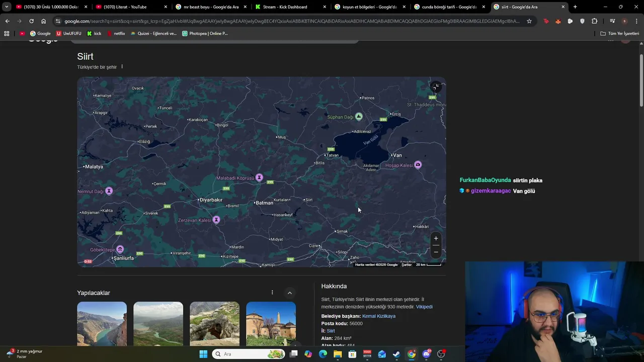
Task: Open Microsoft Edge from the taskbar
Action: pyautogui.click(x=323, y=354)
